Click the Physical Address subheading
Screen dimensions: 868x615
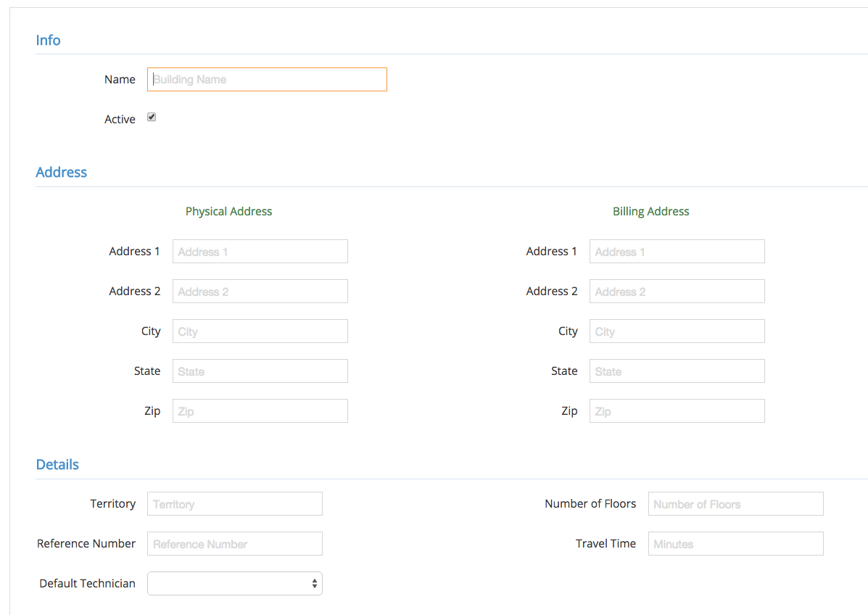pos(228,212)
